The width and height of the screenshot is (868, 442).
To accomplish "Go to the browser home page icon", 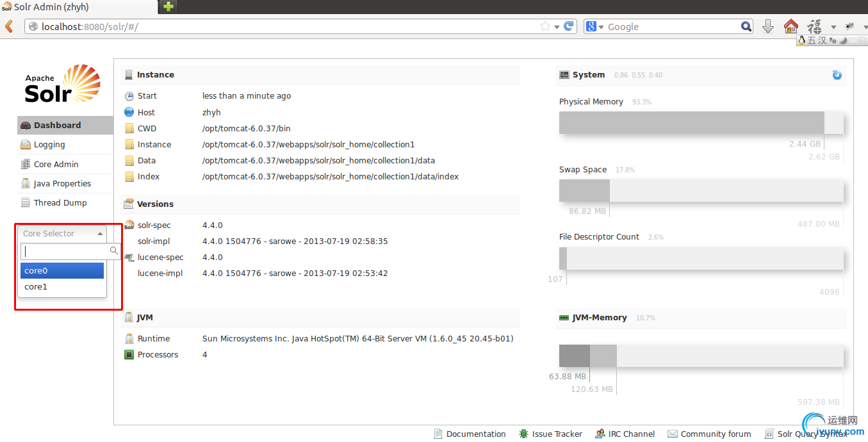I will [791, 26].
